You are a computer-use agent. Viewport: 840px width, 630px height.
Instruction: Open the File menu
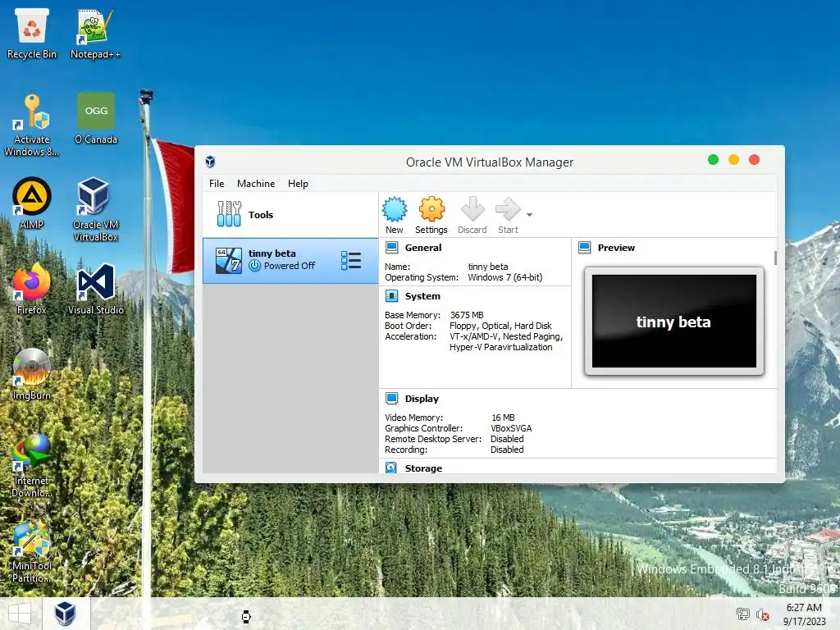(x=217, y=184)
